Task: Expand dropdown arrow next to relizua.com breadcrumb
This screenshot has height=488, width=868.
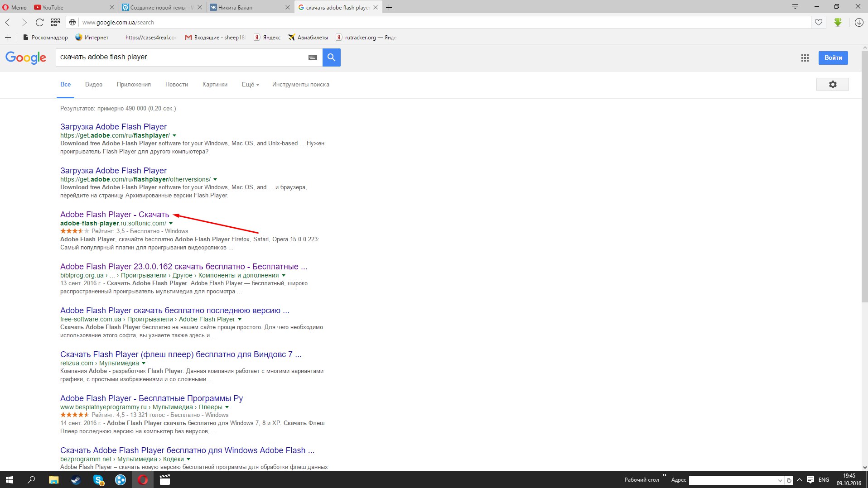Action: pos(144,364)
